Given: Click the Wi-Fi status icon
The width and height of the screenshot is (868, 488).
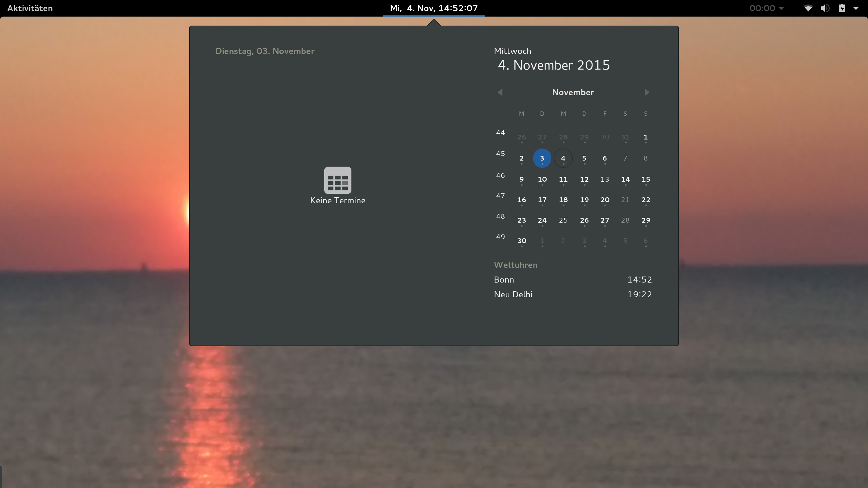Looking at the screenshot, I should (x=808, y=8).
